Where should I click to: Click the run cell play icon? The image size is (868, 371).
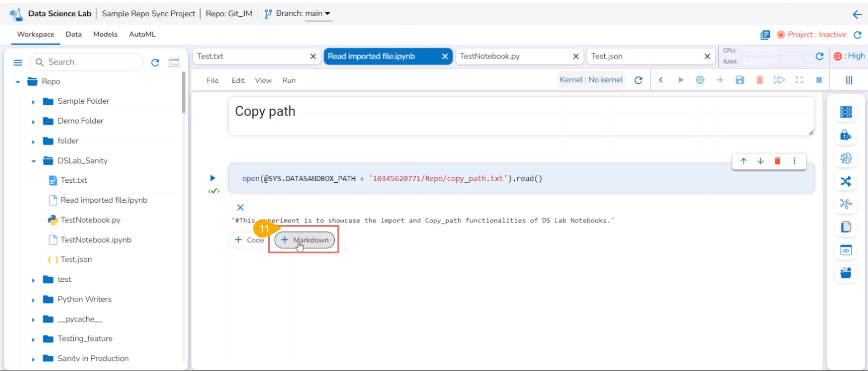pos(213,178)
